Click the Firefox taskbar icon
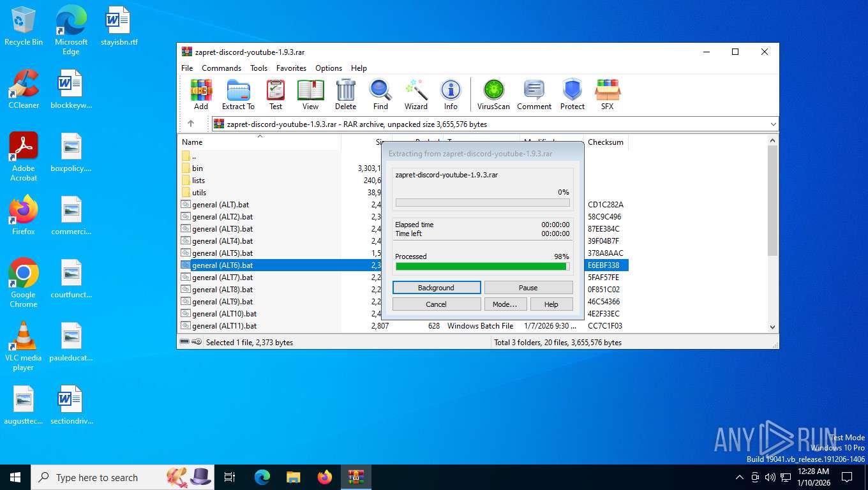The width and height of the screenshot is (868, 490). (x=325, y=477)
